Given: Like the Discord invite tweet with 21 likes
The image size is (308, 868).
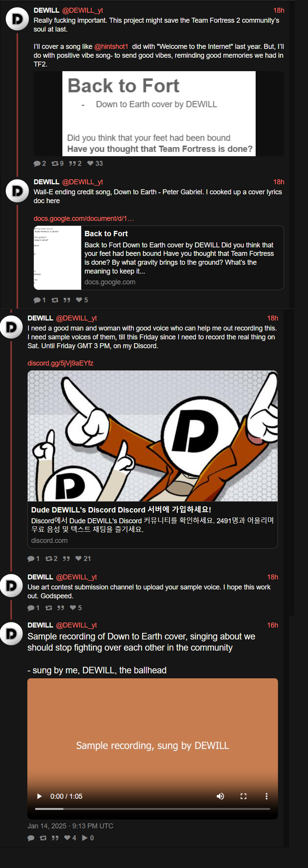Looking at the screenshot, I should (79, 559).
